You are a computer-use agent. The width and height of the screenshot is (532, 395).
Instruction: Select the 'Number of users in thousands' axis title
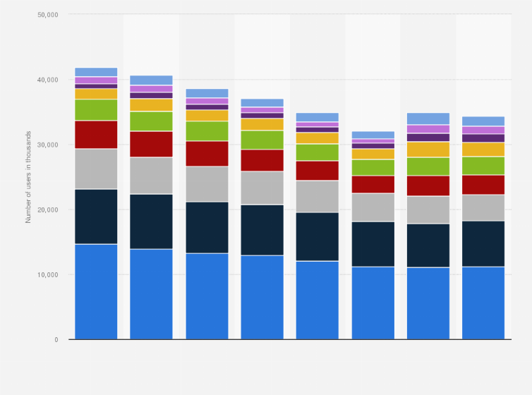click(x=28, y=177)
